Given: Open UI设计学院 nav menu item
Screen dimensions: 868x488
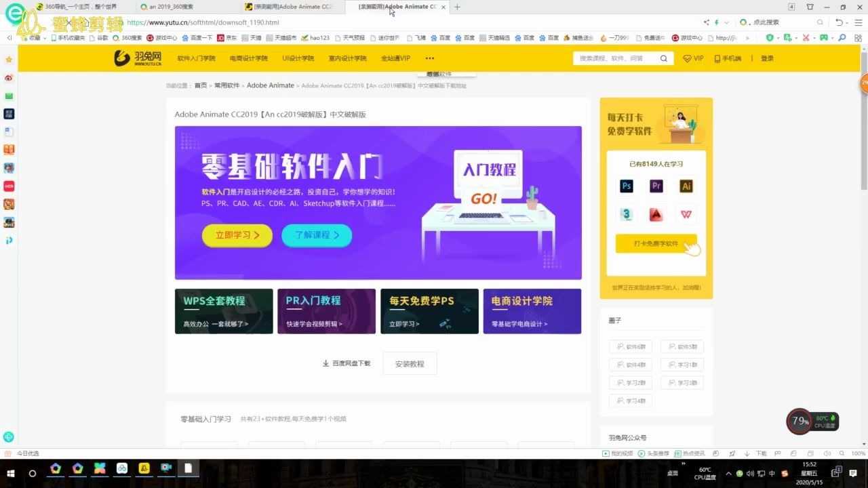Looking at the screenshot, I should point(298,59).
